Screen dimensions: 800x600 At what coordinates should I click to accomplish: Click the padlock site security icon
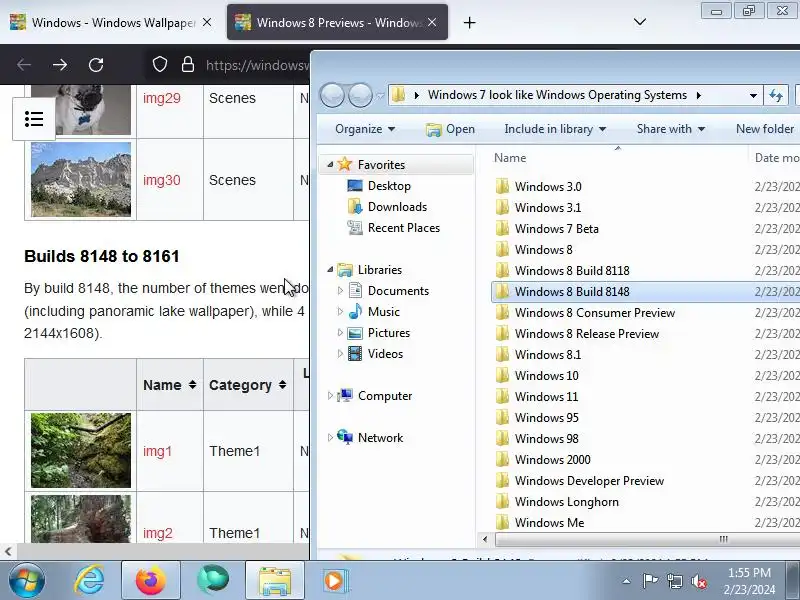[x=188, y=65]
